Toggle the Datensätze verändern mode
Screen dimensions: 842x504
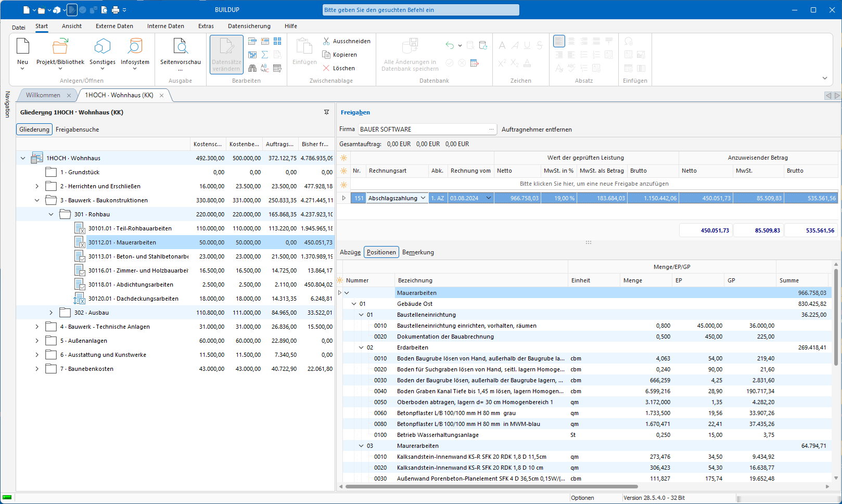[x=226, y=54]
